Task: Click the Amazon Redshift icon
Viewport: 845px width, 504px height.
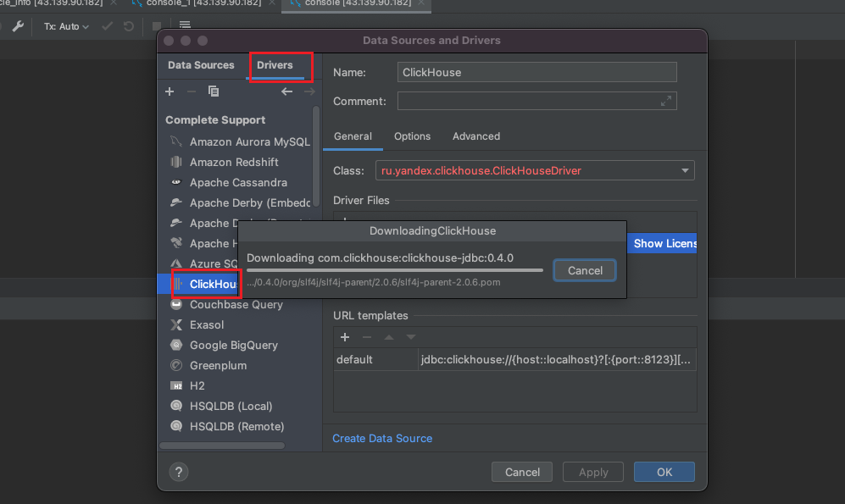Action: [x=176, y=162]
